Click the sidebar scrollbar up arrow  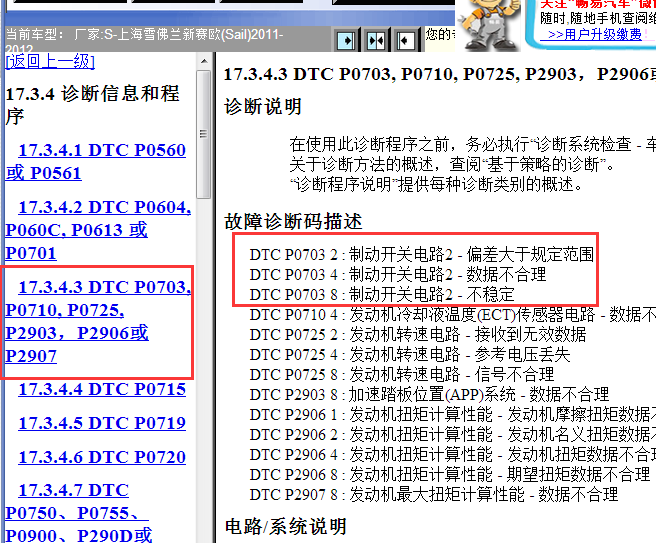[204, 61]
